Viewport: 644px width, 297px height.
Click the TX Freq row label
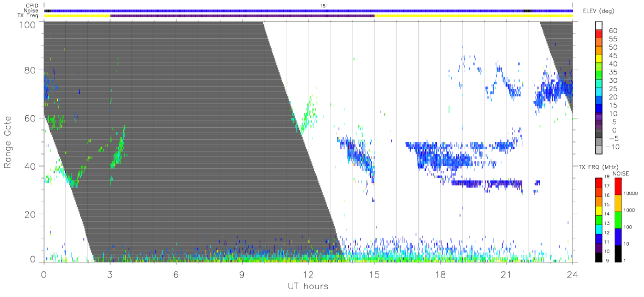pyautogui.click(x=28, y=16)
